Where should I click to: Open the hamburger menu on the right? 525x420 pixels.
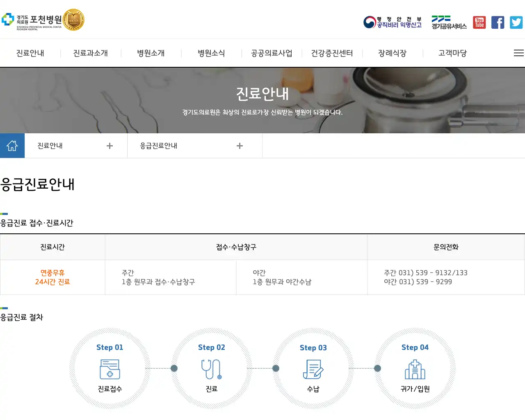(518, 53)
